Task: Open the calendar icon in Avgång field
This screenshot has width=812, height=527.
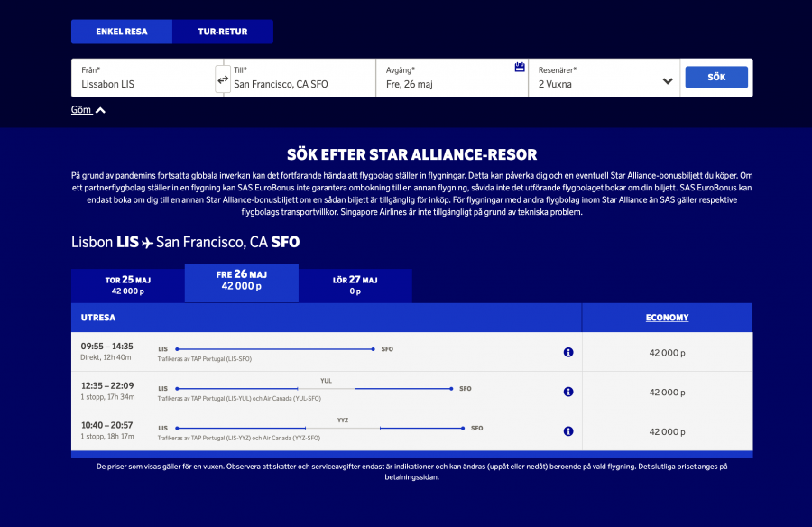Action: [520, 68]
